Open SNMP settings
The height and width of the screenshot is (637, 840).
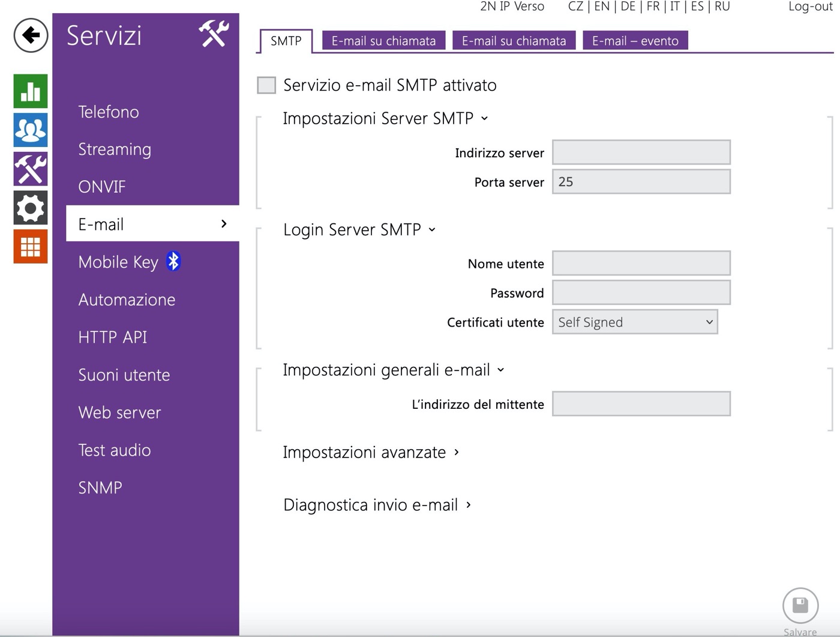(100, 488)
